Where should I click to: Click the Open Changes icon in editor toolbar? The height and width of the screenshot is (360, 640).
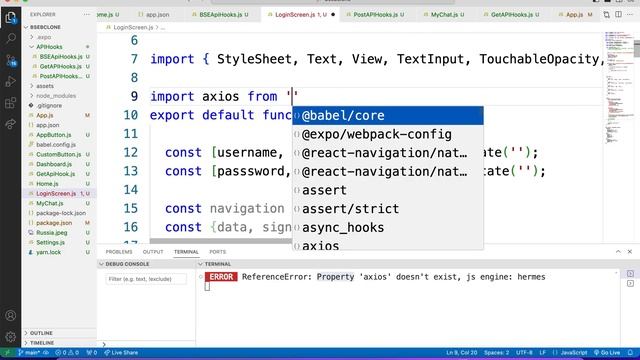607,15
